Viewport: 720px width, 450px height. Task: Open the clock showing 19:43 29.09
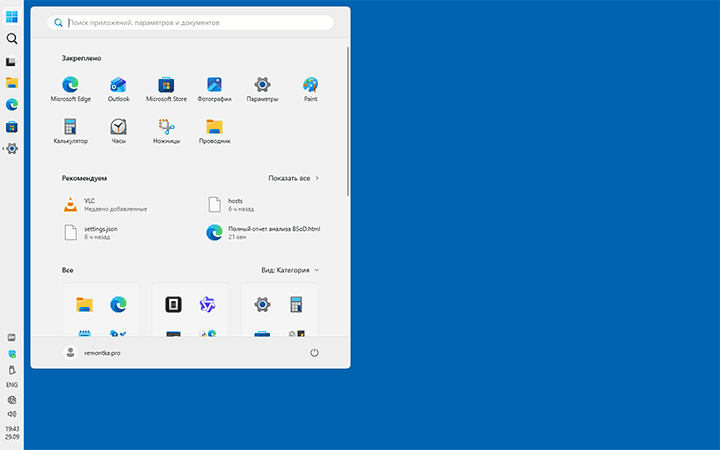[x=12, y=433]
